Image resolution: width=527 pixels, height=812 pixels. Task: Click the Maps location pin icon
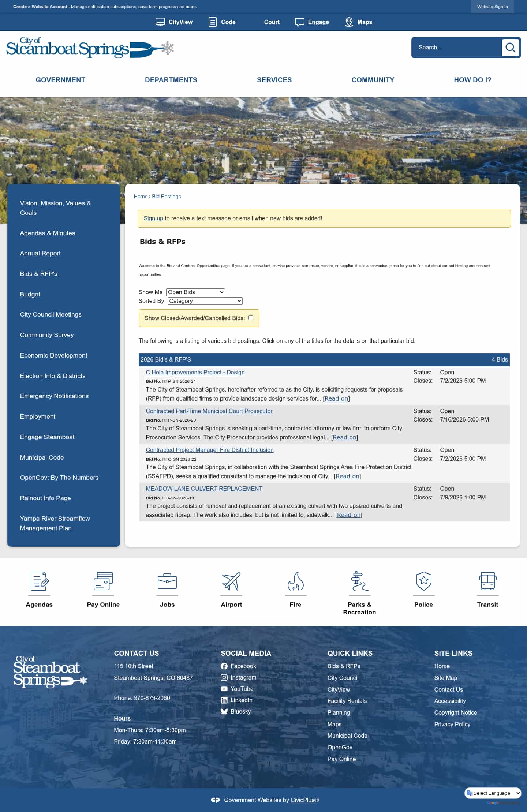[x=349, y=22]
